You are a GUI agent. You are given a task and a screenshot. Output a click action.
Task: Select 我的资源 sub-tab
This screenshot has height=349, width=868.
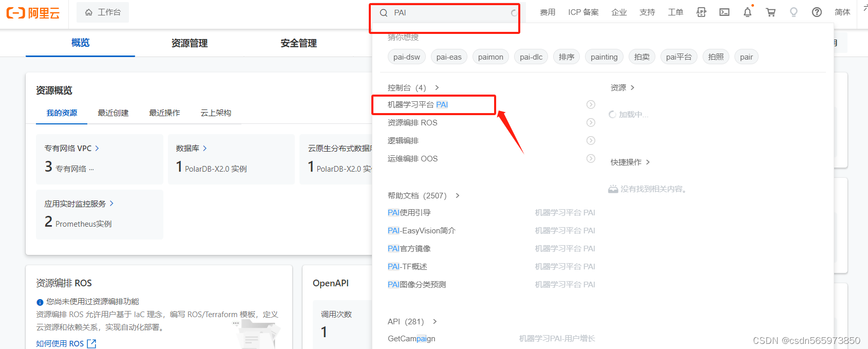[x=62, y=113]
